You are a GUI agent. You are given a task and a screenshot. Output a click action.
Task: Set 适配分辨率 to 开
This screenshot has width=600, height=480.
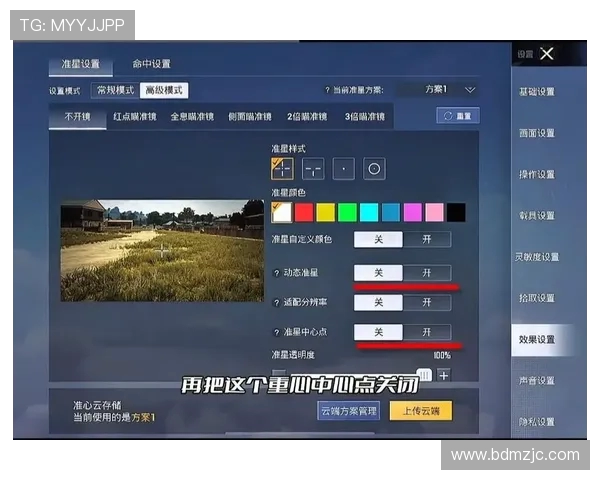pos(427,303)
